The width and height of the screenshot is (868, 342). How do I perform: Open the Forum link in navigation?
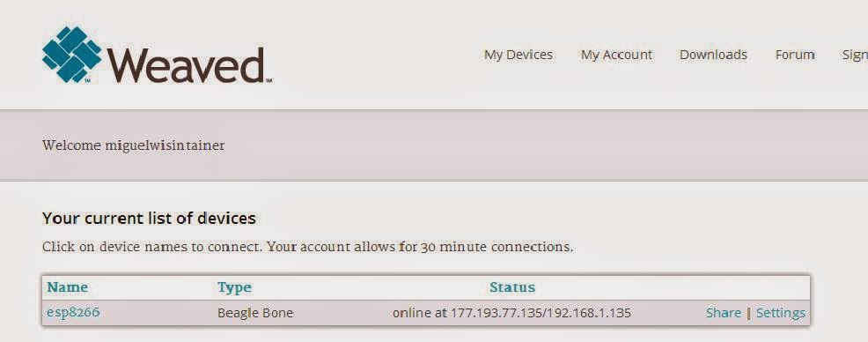[795, 55]
